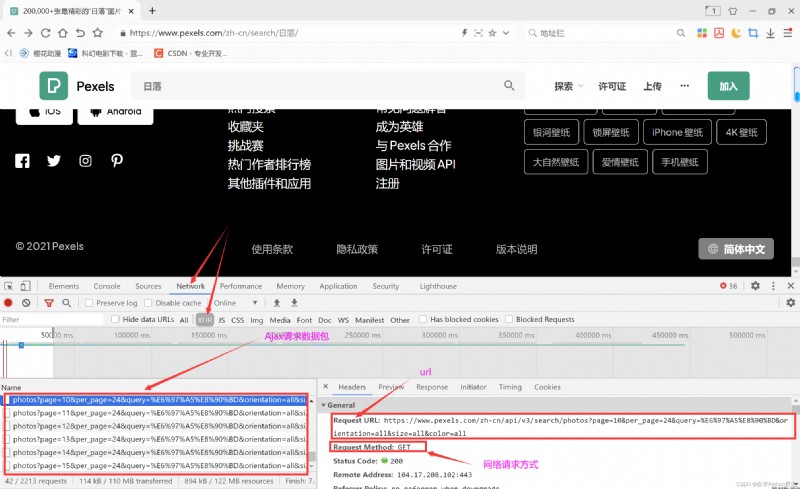Enable Preserve log checkbox
Image resolution: width=800 pixels, height=489 pixels.
coord(89,303)
